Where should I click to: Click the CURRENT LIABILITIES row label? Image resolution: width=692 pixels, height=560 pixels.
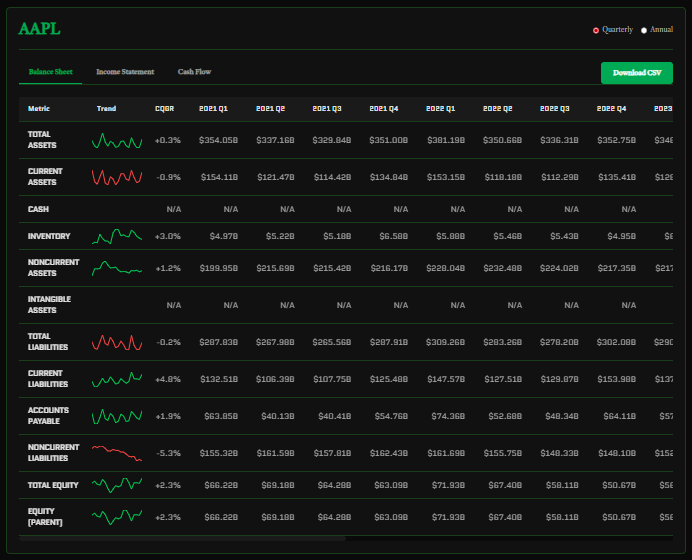point(48,379)
